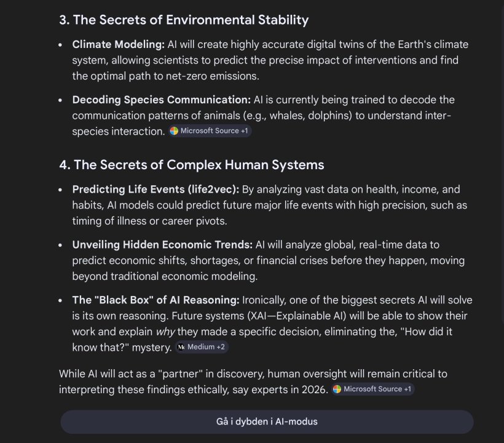
Task: Open the Microsoft Source chip under Decoding Species Communication
Action: (x=210, y=131)
